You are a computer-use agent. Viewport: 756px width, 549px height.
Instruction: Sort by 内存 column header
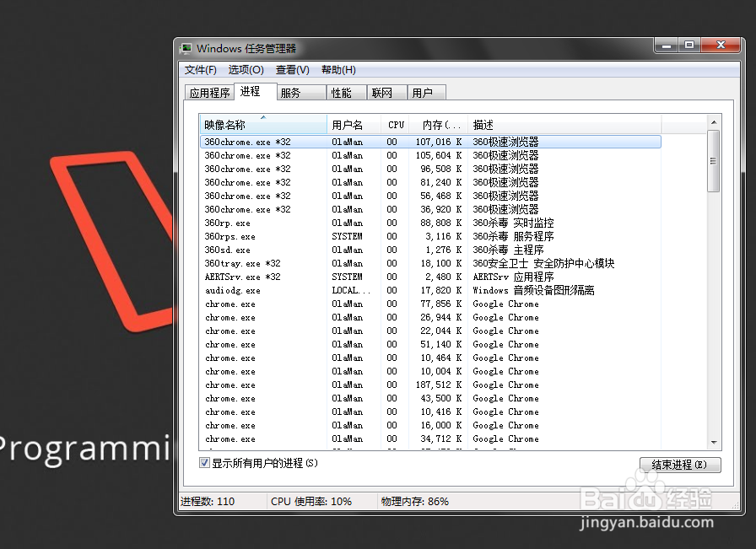438,124
